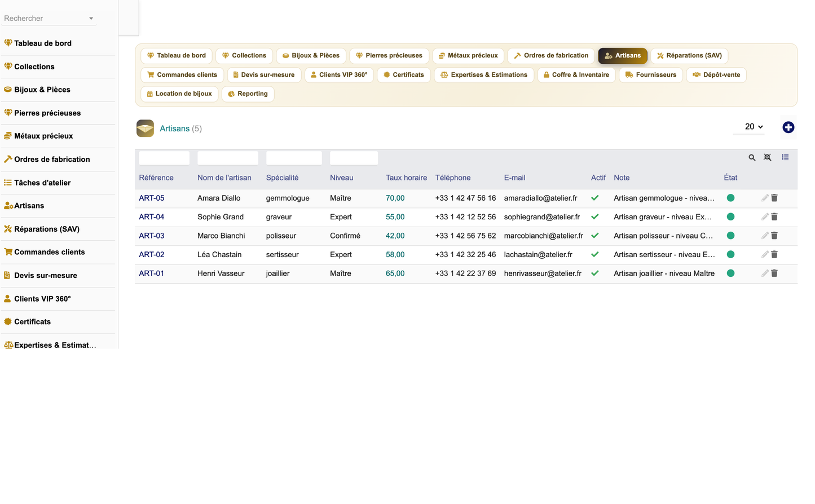
Task: Click the green État dot for ART-05
Action: coord(730,198)
